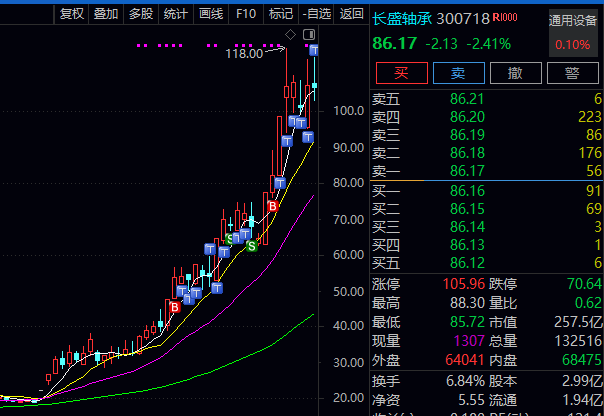This screenshot has height=416, width=604.
Task: Open the 复权 toolbar option
Action: click(x=72, y=14)
